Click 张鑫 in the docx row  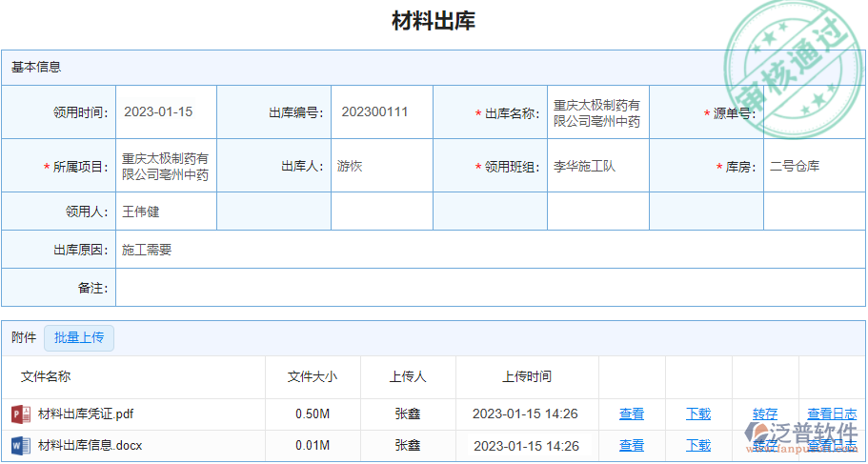pos(408,446)
